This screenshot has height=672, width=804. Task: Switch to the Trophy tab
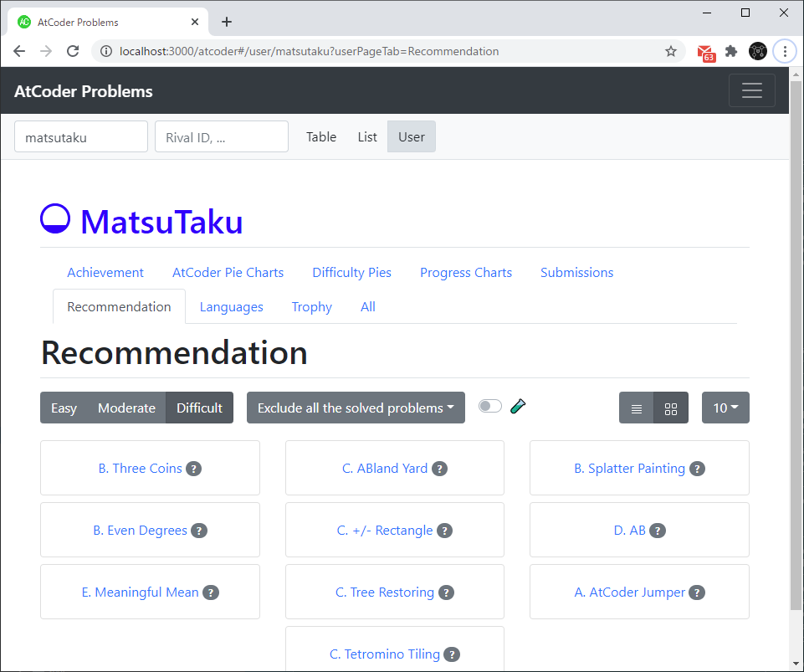click(312, 307)
